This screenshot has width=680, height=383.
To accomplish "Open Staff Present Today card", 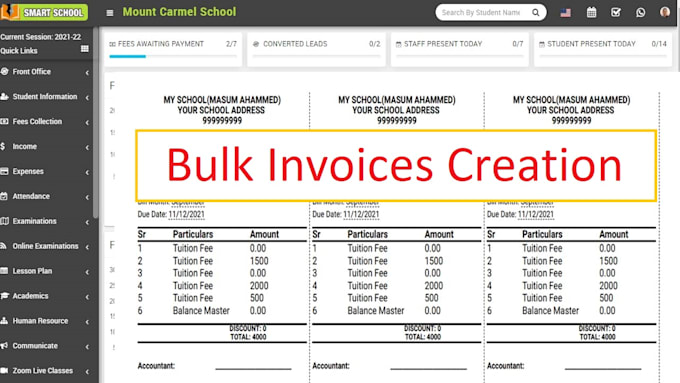I will (460, 49).
